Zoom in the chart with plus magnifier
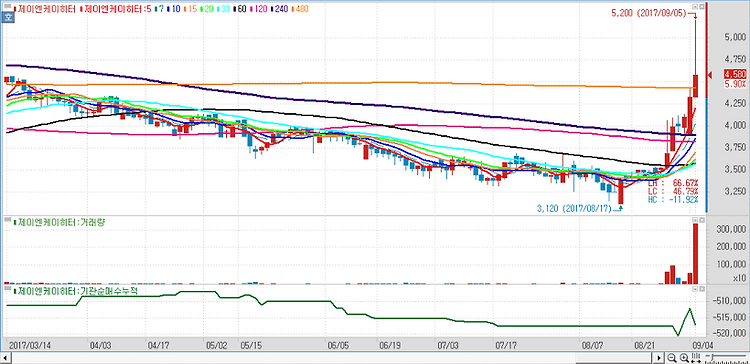Image resolution: width=750 pixels, height=364 pixels. click(x=684, y=358)
